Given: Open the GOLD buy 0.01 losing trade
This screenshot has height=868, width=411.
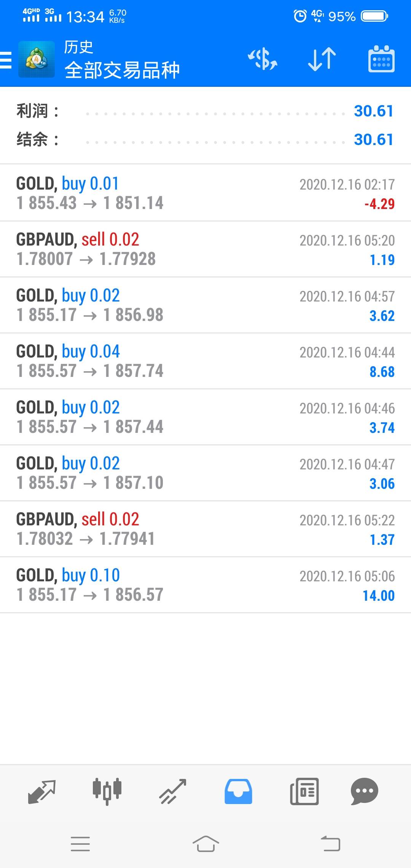Looking at the screenshot, I should click(x=205, y=193).
